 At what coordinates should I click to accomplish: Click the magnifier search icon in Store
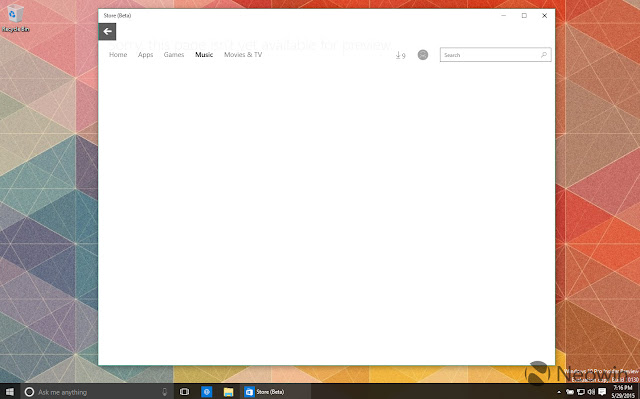[x=544, y=55]
